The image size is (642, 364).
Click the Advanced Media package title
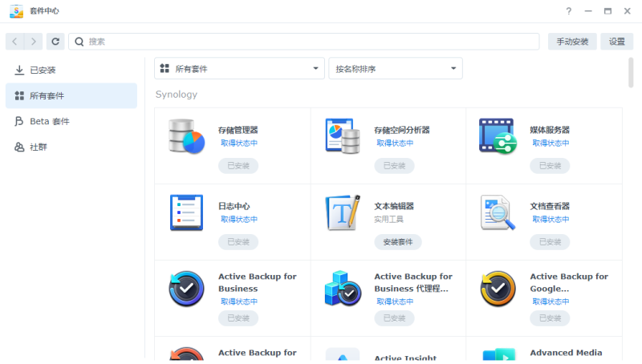tap(567, 353)
